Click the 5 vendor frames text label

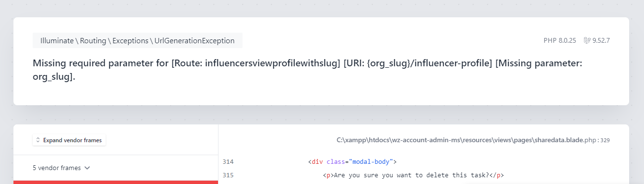[56, 168]
